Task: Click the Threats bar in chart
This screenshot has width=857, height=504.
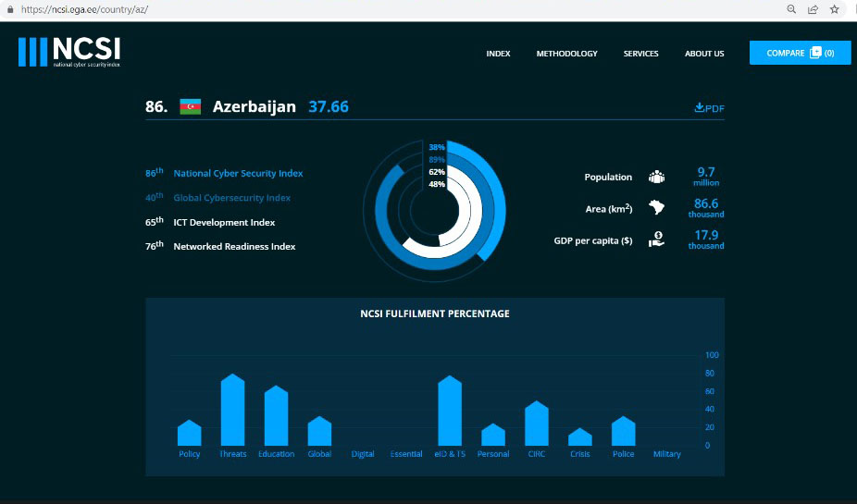Action: click(x=233, y=412)
